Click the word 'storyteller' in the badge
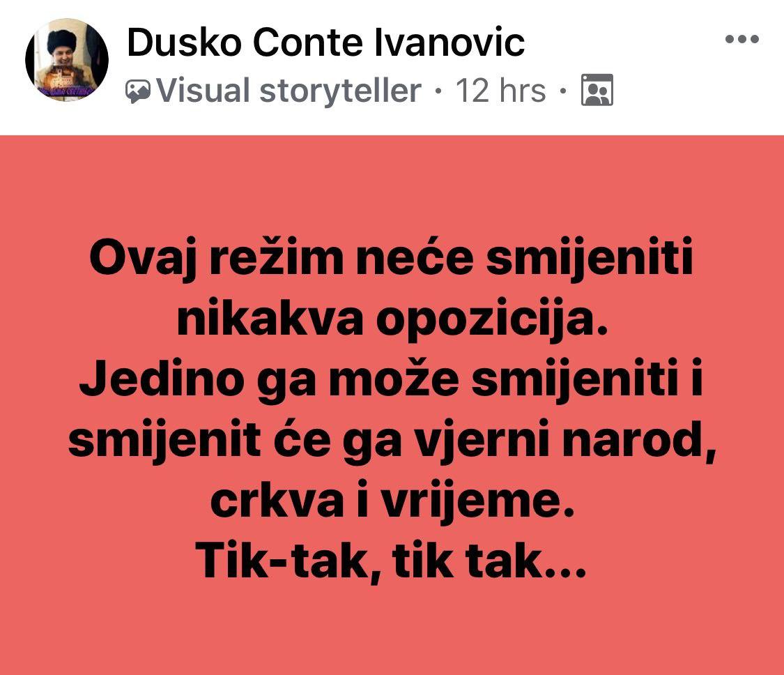Viewport: 784px width, 675px height. tap(340, 91)
